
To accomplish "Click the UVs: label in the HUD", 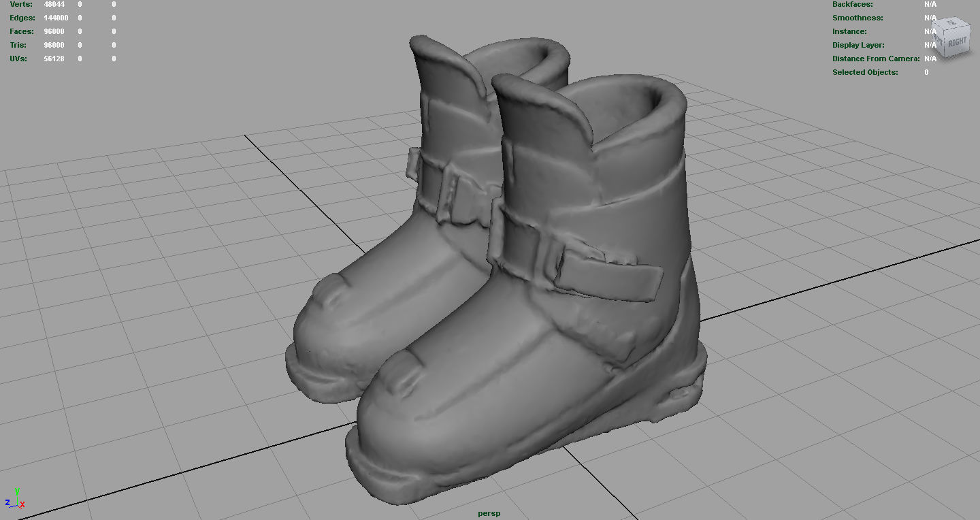I will tap(18, 59).
